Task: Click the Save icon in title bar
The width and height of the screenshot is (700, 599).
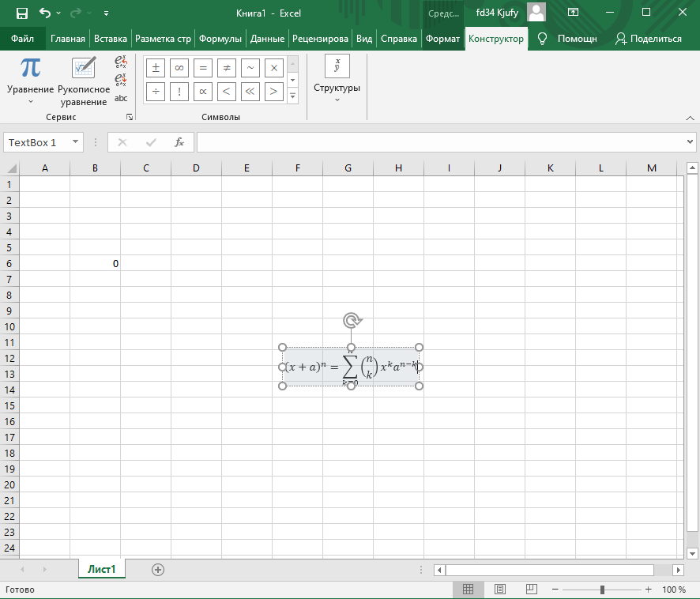Action: click(21, 13)
